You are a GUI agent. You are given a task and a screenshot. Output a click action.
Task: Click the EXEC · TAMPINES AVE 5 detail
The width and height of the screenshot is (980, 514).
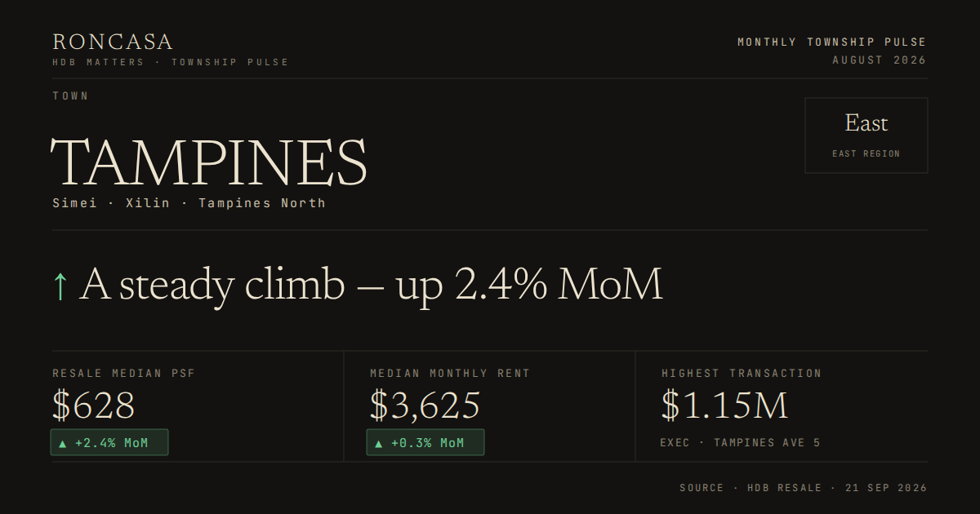741,443
